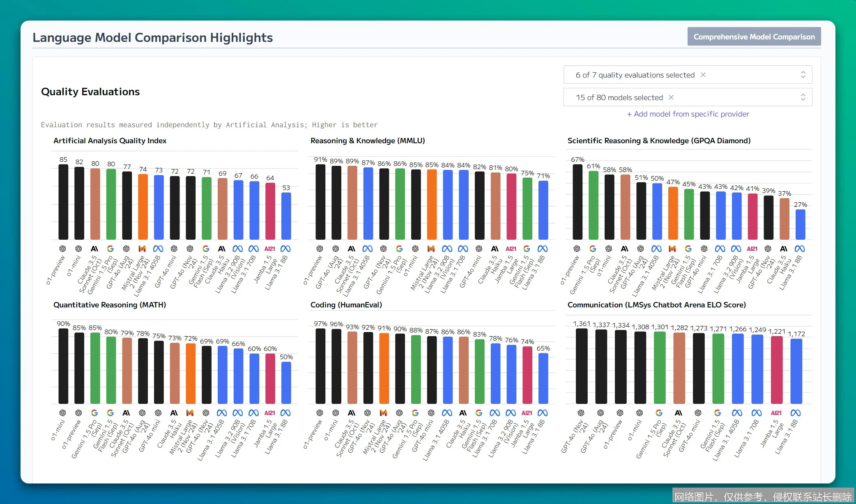Click the Anthropic logo under Claude 3.5 Haiku
856x504 pixels.
[222, 248]
